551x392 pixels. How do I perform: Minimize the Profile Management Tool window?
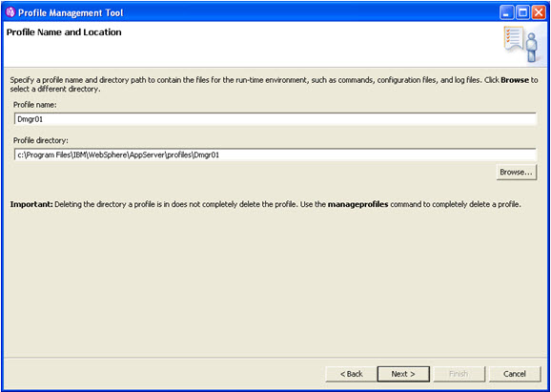[506, 13]
